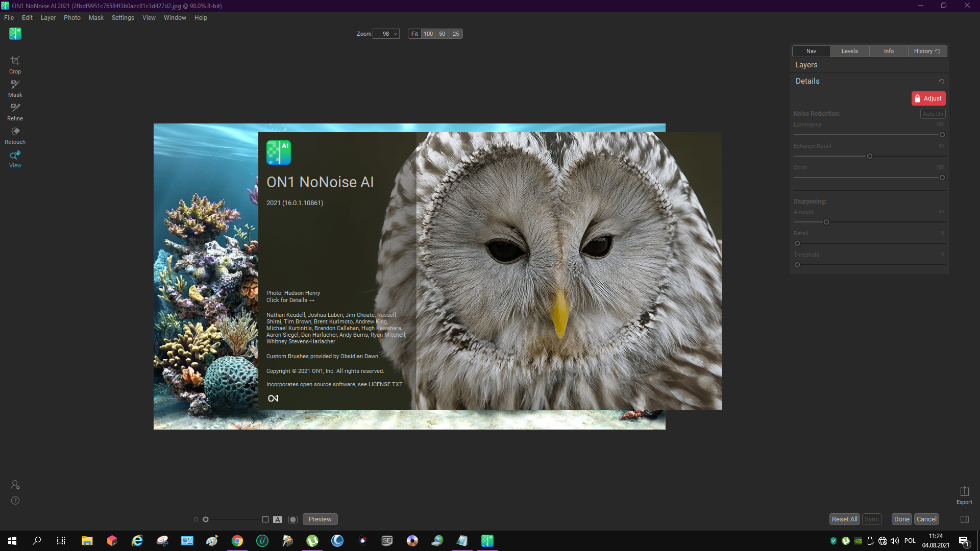This screenshot has width=980, height=551.
Task: Click the Layers panel header
Action: pyautogui.click(x=870, y=65)
